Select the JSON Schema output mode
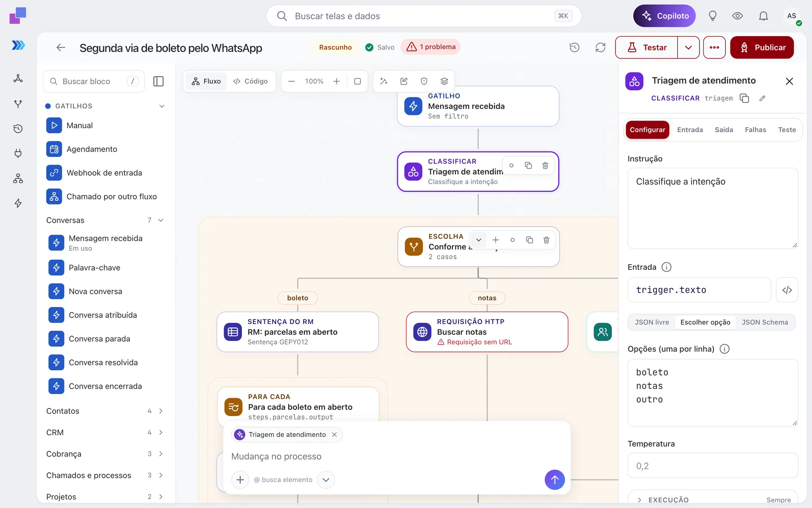Image resolution: width=812 pixels, height=508 pixels. coord(764,322)
